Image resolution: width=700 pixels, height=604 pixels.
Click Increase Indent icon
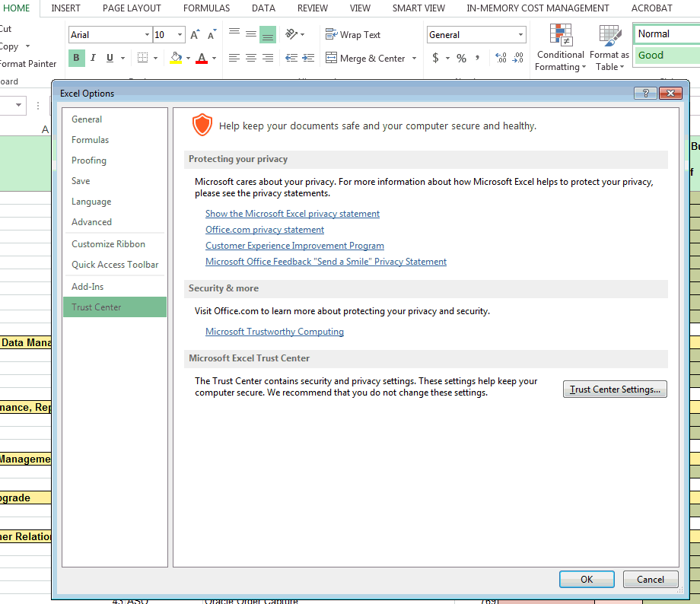coord(308,58)
